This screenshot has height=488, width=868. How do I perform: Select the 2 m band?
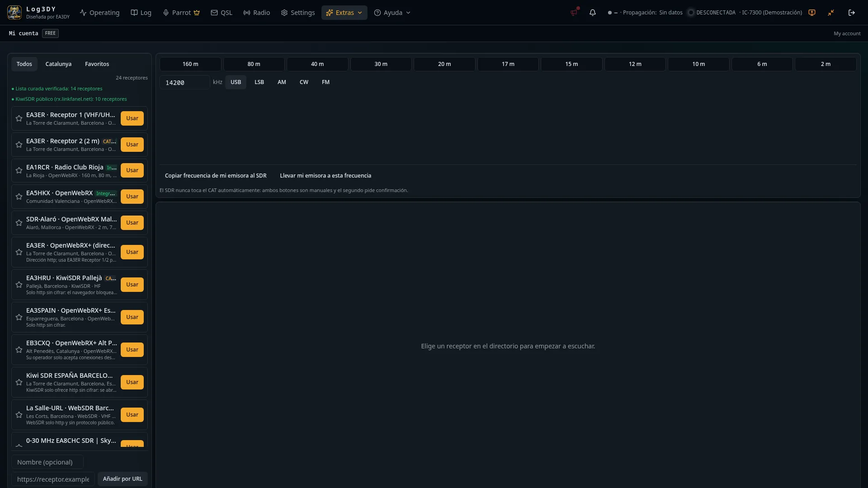point(826,64)
